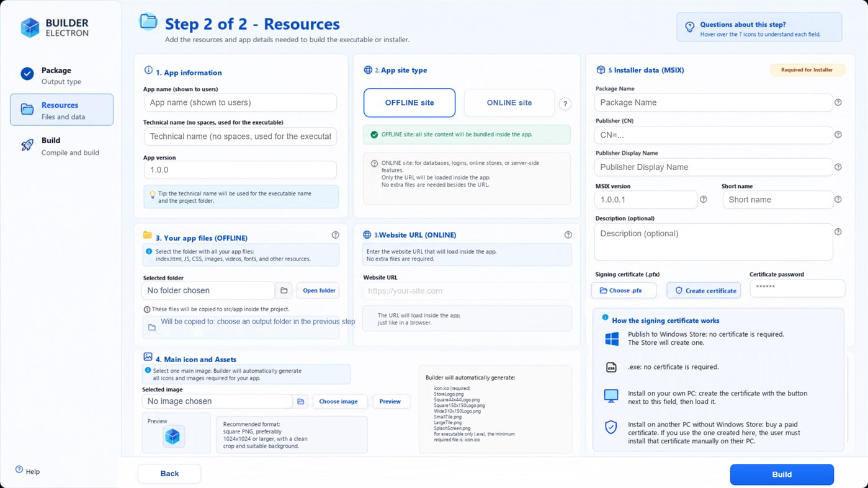Click the Description (optional) text area
This screenshot has width=868, height=488.
click(714, 242)
